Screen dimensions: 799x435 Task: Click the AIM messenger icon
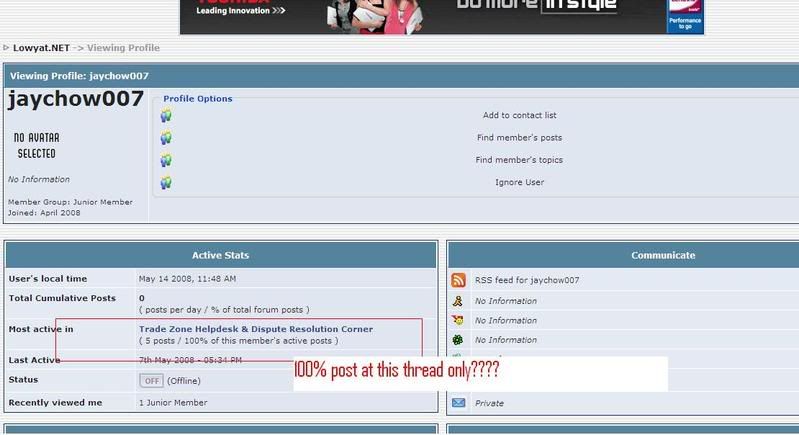pyautogui.click(x=458, y=301)
